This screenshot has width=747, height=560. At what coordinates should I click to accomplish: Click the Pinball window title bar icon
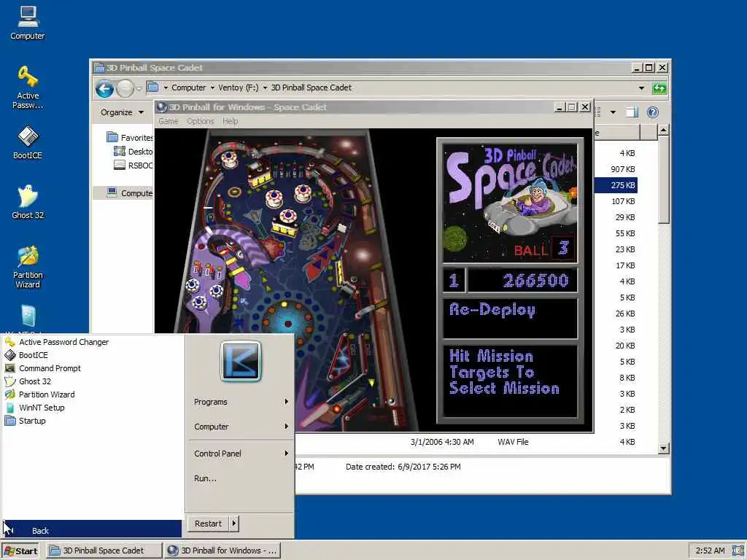(162, 107)
